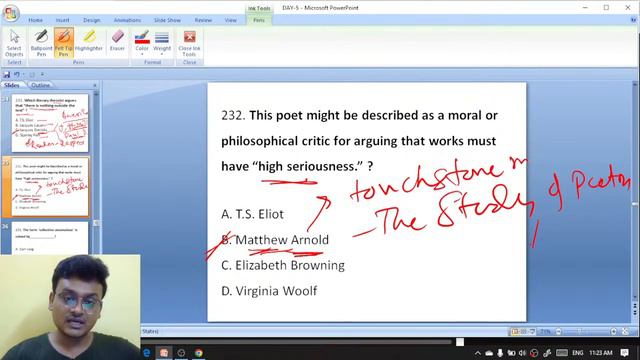Click answer option C. Elizabeth Browning
Image resolution: width=640 pixels, height=360 pixels.
coord(283,265)
